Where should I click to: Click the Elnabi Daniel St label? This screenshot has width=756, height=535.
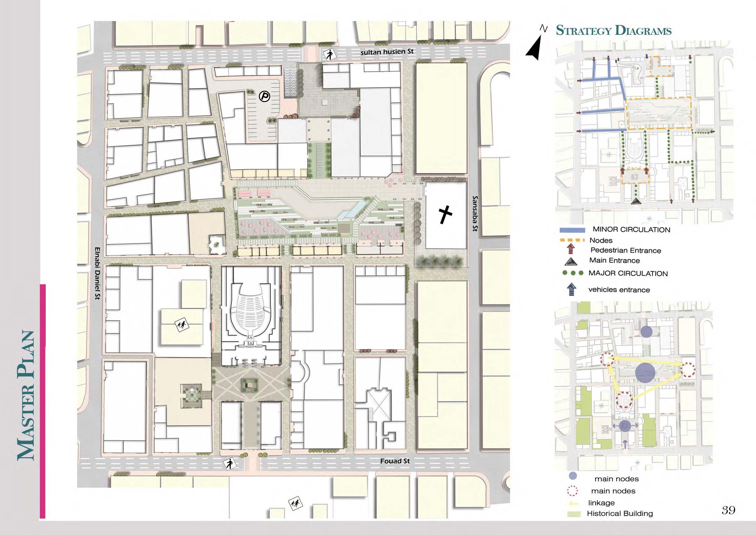point(98,273)
